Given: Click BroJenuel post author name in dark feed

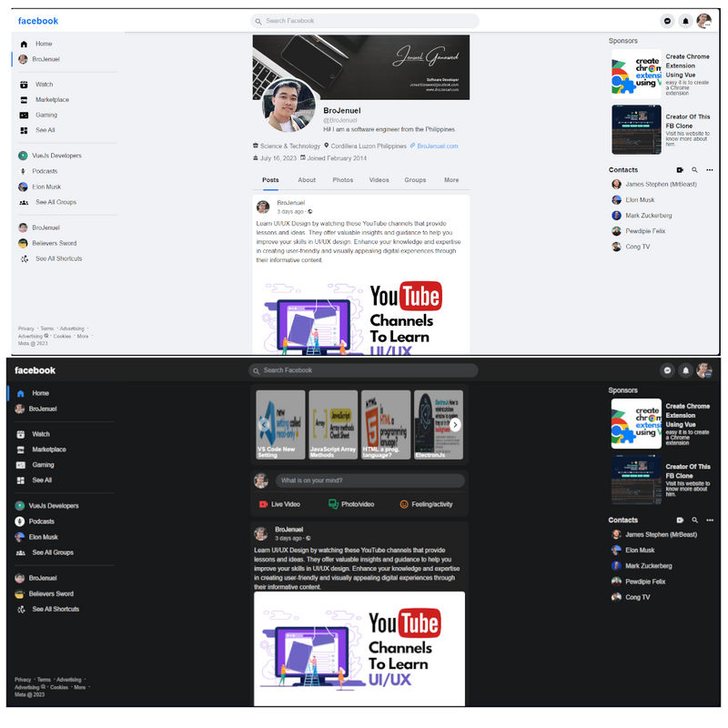Looking at the screenshot, I should pos(288,530).
